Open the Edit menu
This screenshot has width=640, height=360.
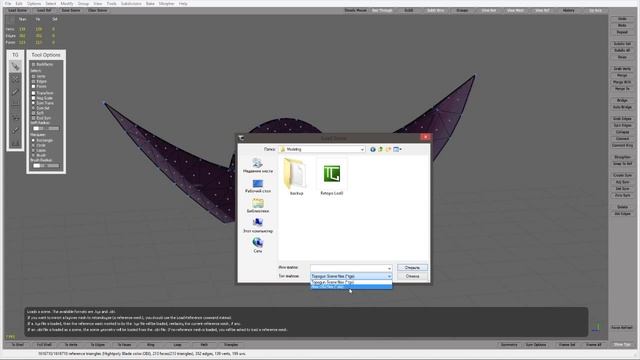pos(19,4)
